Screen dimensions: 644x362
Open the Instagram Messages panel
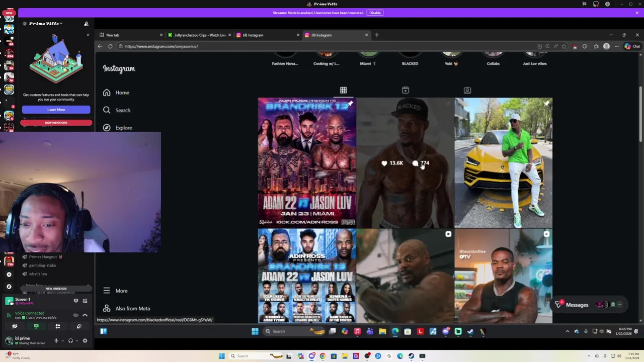(589, 305)
